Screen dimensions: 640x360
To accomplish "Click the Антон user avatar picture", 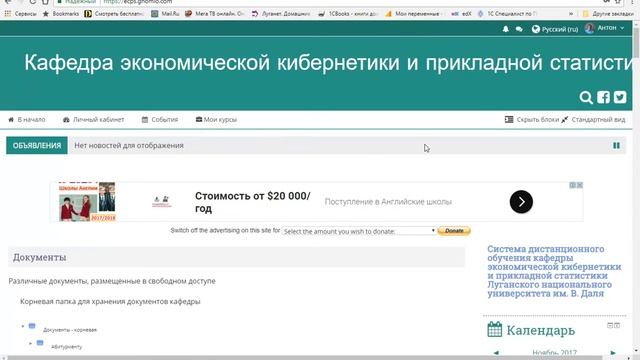I will coord(589,28).
